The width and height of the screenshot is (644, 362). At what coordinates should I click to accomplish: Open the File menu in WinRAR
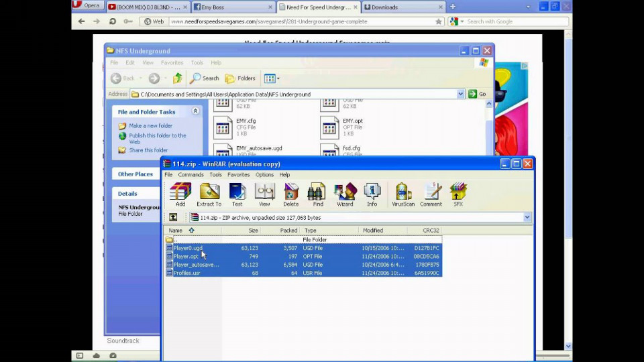[168, 174]
